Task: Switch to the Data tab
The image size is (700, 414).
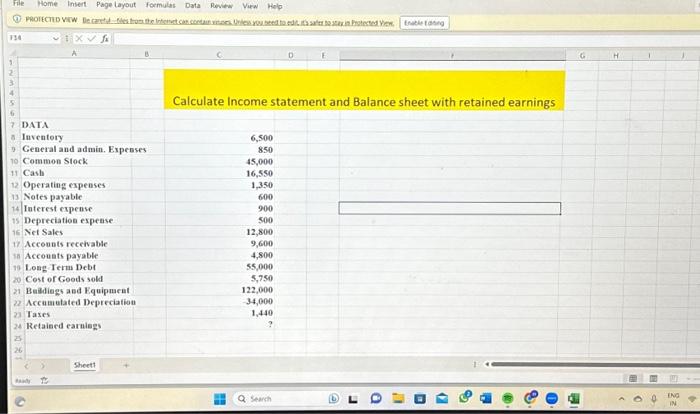Action: point(193,6)
